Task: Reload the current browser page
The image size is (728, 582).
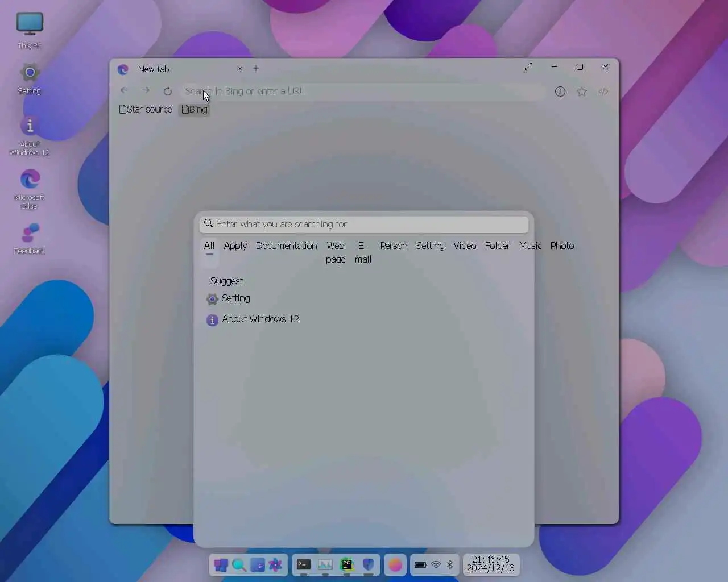Action: coord(167,91)
